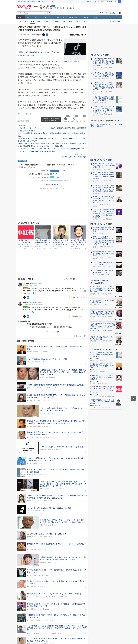Open settings gear icon in header
Image resolution: width=138 pixels, height=644 pixels.
(x=120, y=13)
